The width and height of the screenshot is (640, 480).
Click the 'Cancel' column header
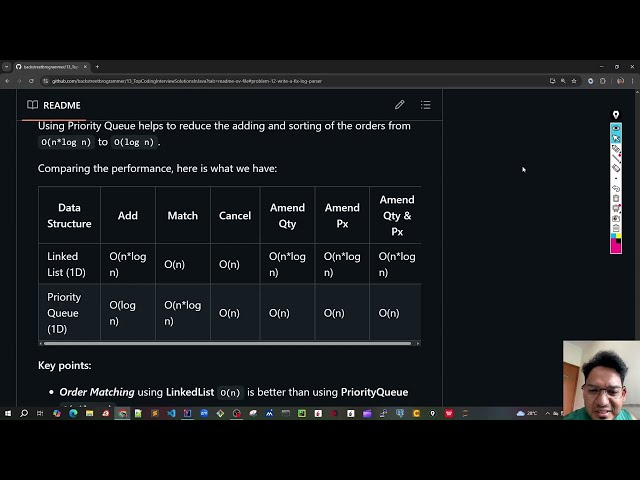click(235, 216)
